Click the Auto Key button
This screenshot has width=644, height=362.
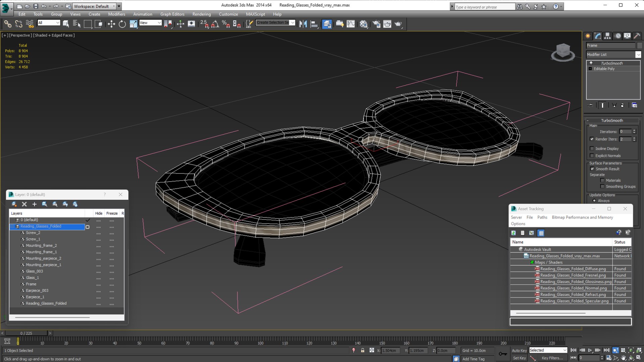click(519, 350)
